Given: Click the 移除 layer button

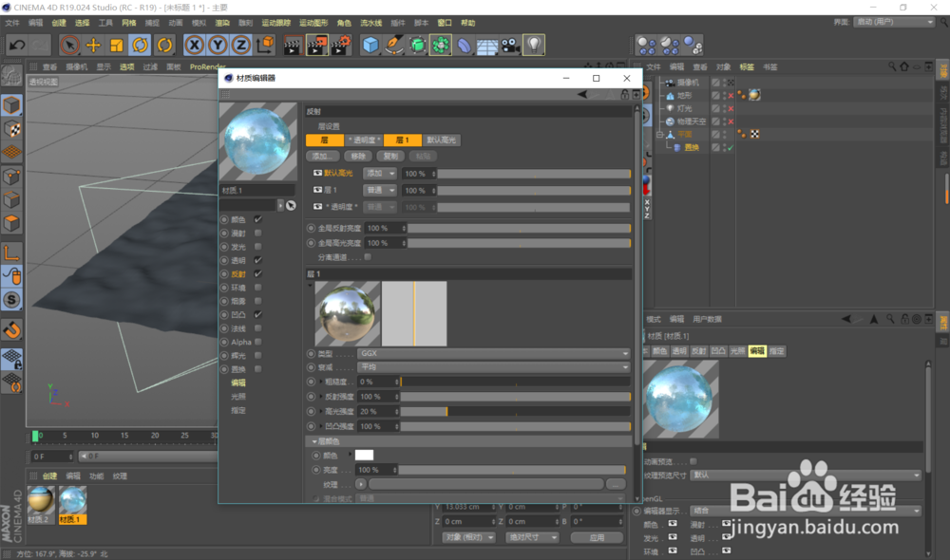Looking at the screenshot, I should coord(358,157).
